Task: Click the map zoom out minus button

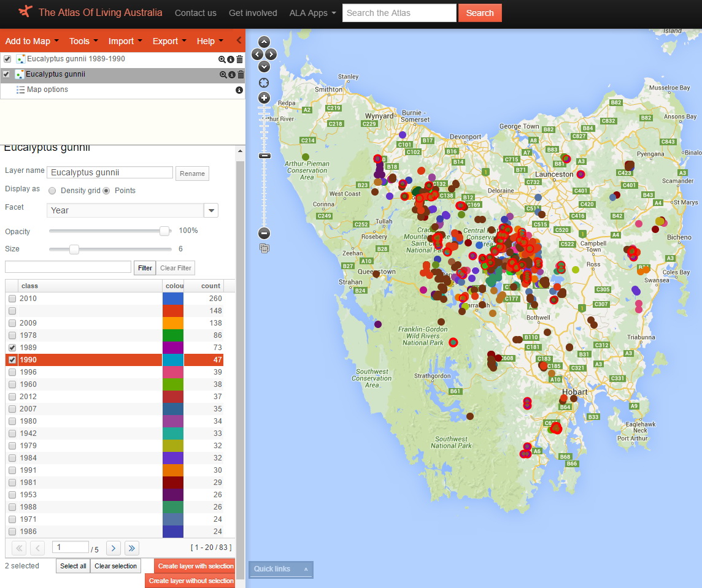Action: (x=264, y=233)
